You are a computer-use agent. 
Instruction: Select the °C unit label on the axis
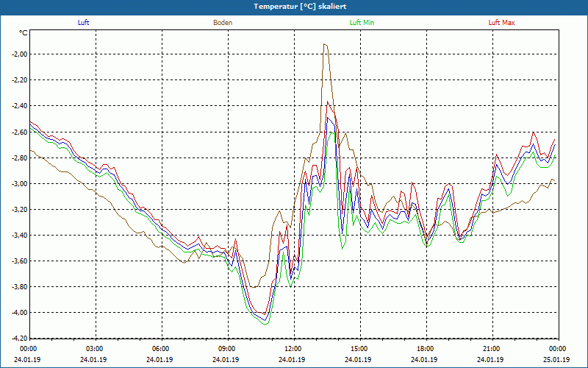click(24, 33)
